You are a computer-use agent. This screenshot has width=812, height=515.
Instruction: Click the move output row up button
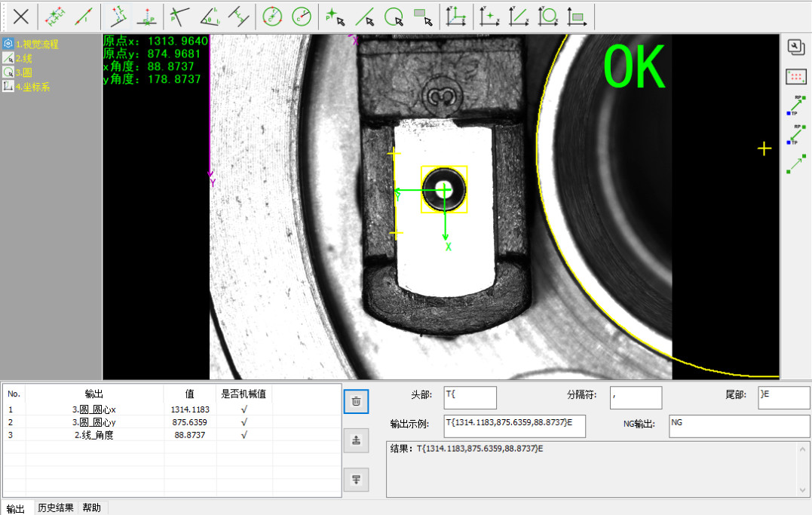pyautogui.click(x=356, y=440)
